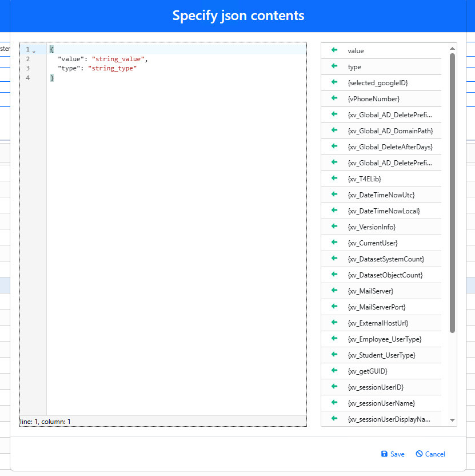Click the arrow icon for {xv_VersionInfo}

334,227
